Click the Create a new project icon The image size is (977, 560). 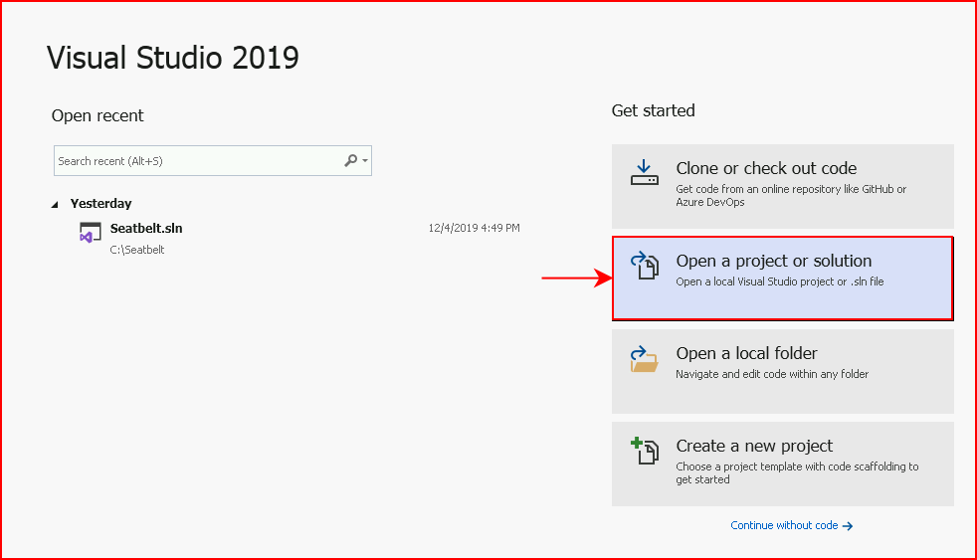645,451
